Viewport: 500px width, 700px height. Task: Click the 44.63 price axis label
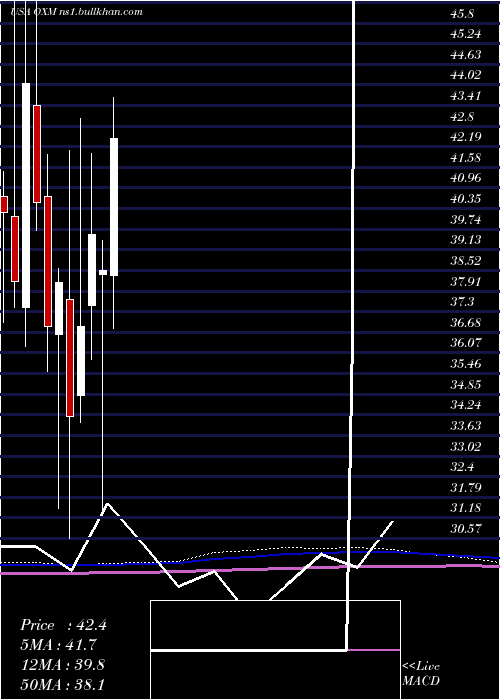[465, 54]
